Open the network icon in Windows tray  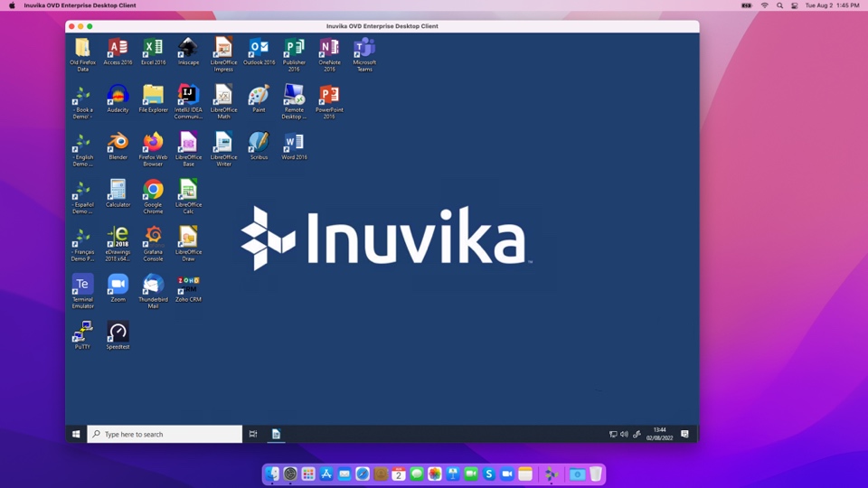(x=613, y=435)
